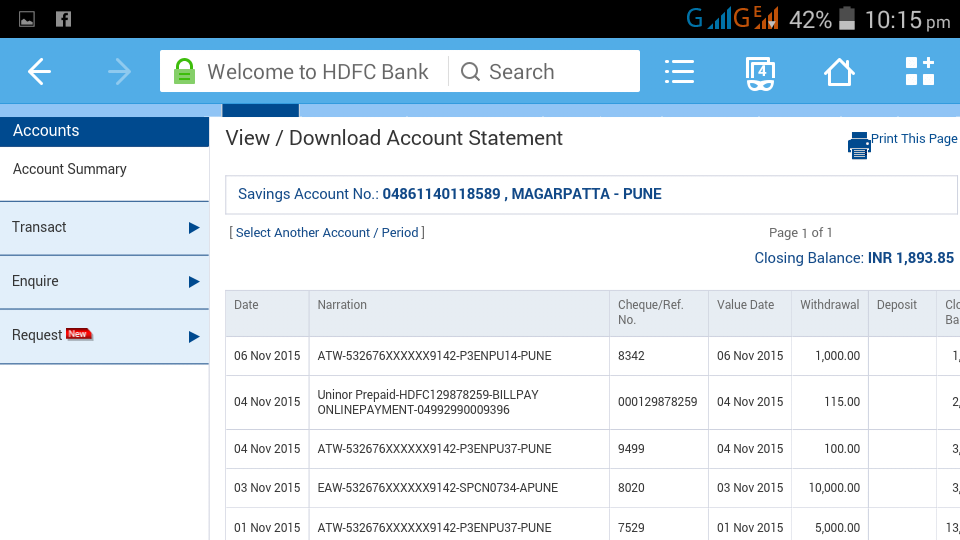Click the Print This Page link
Viewport: 960px width, 540px height.
tap(914, 139)
